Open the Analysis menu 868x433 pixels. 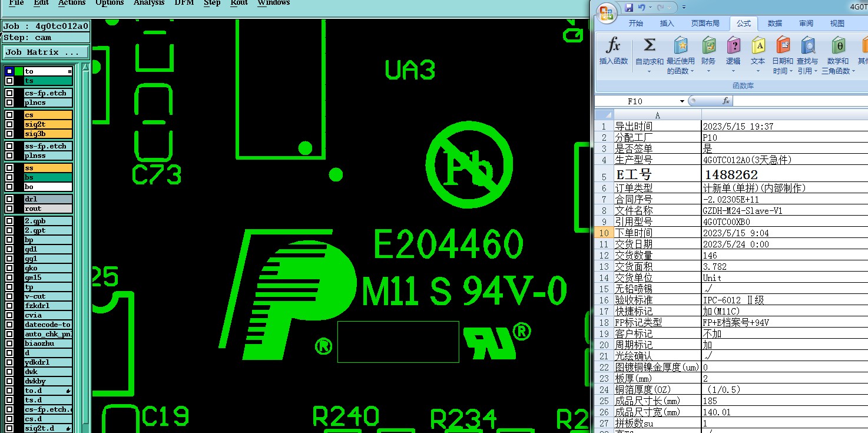tap(149, 3)
